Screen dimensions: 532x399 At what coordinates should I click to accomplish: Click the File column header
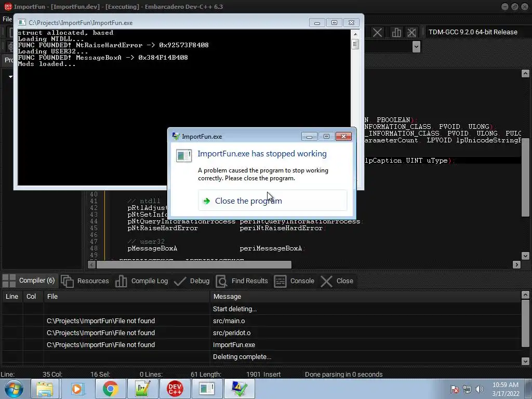tap(127, 296)
